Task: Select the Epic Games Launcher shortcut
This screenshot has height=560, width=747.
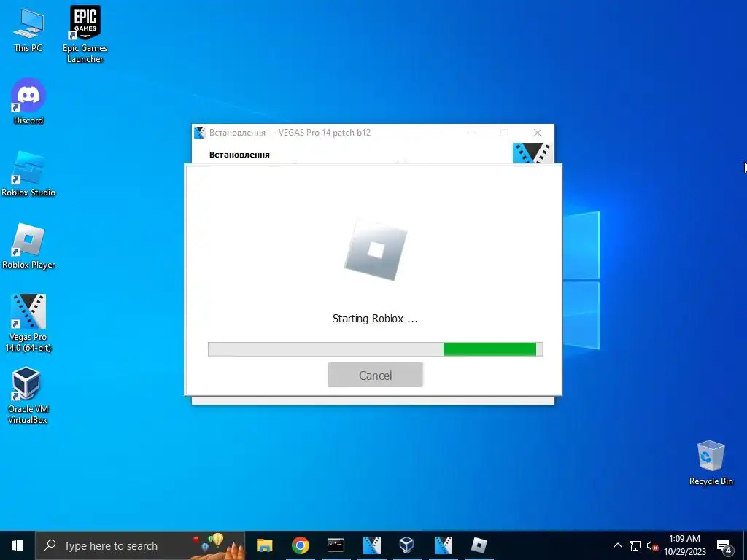Action: pyautogui.click(x=85, y=34)
